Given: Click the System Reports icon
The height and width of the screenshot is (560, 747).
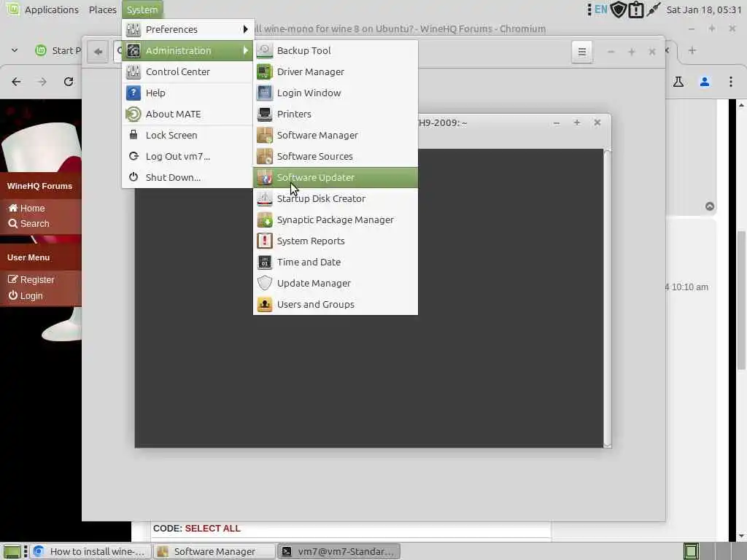Looking at the screenshot, I should point(264,241).
